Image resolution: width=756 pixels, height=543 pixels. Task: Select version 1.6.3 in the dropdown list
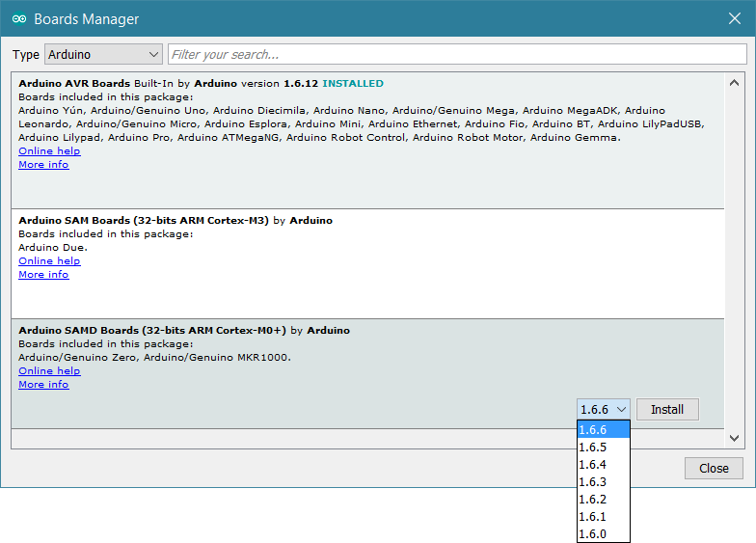click(604, 482)
